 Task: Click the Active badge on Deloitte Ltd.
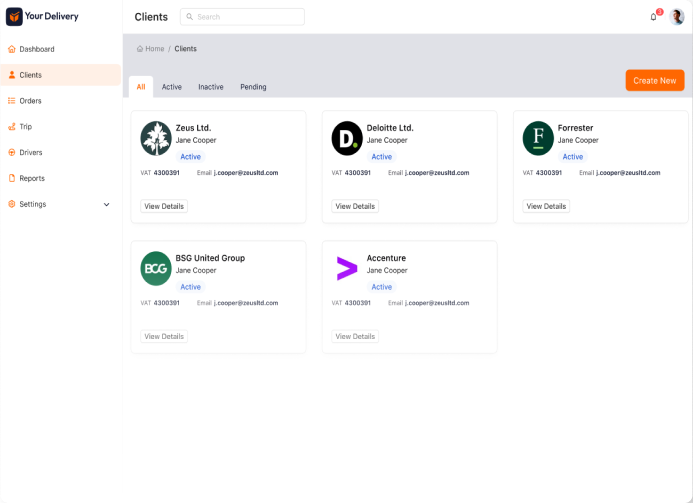click(381, 157)
